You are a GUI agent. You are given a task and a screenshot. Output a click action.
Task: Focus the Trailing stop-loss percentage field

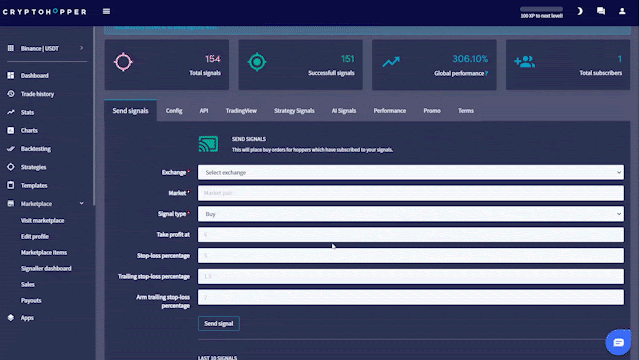tap(411, 276)
